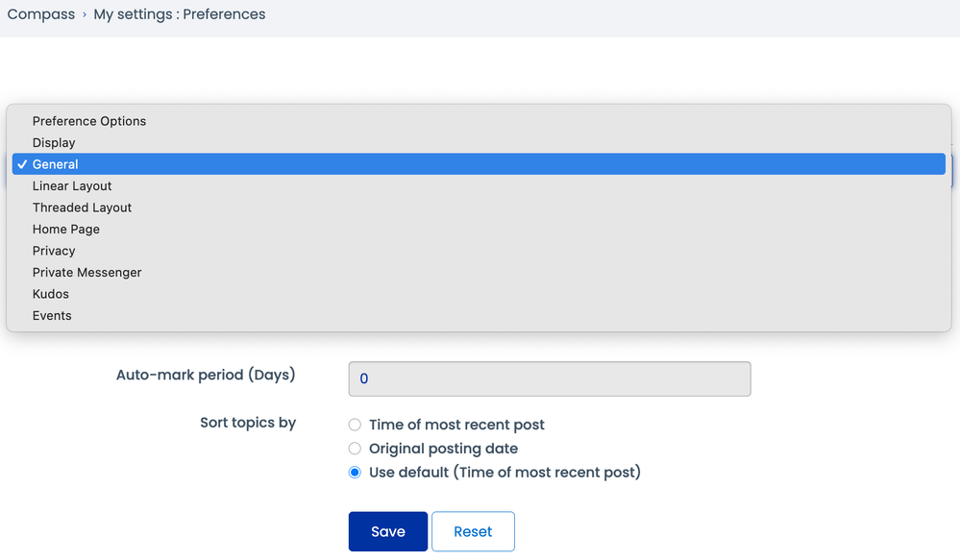The image size is (960, 560).
Task: Click the Compass breadcrumb link
Action: (41, 14)
